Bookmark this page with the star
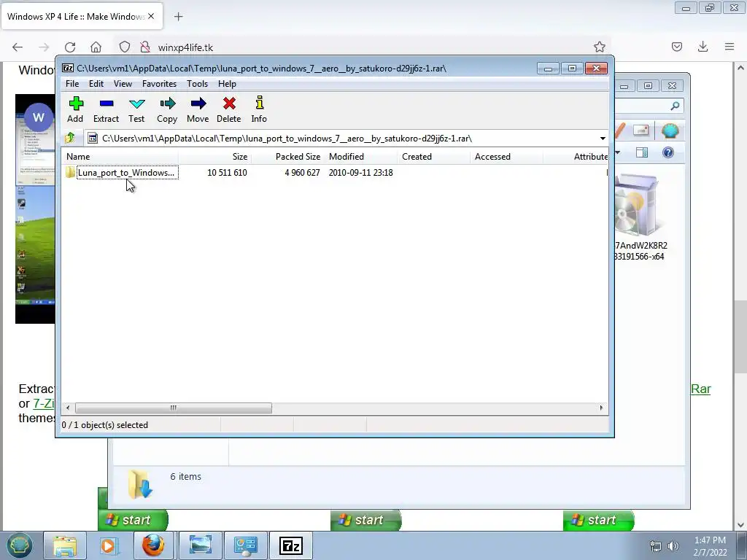This screenshot has width=747, height=560. pyautogui.click(x=600, y=47)
